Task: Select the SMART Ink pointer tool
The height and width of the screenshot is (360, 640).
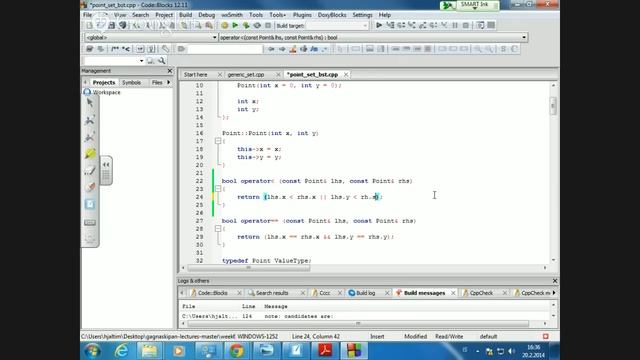Action: click(x=90, y=102)
